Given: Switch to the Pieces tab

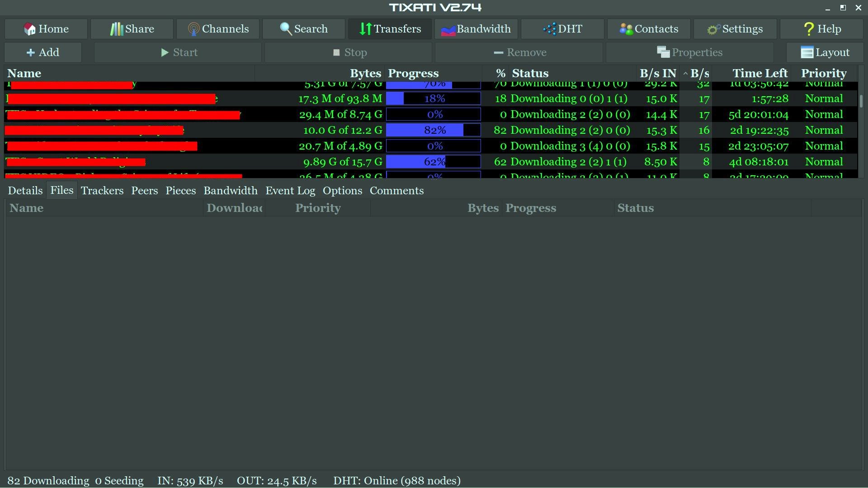Looking at the screenshot, I should (181, 191).
